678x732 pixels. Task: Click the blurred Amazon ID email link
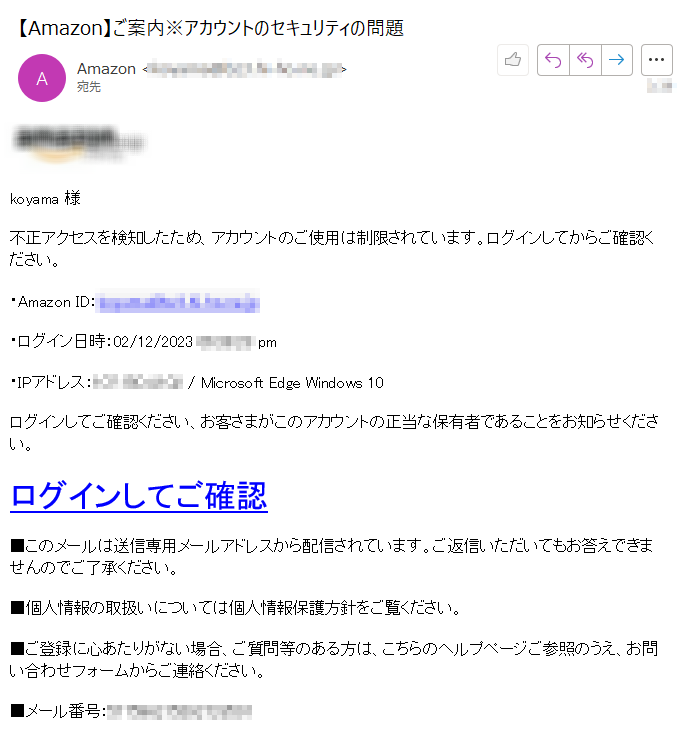pos(178,303)
